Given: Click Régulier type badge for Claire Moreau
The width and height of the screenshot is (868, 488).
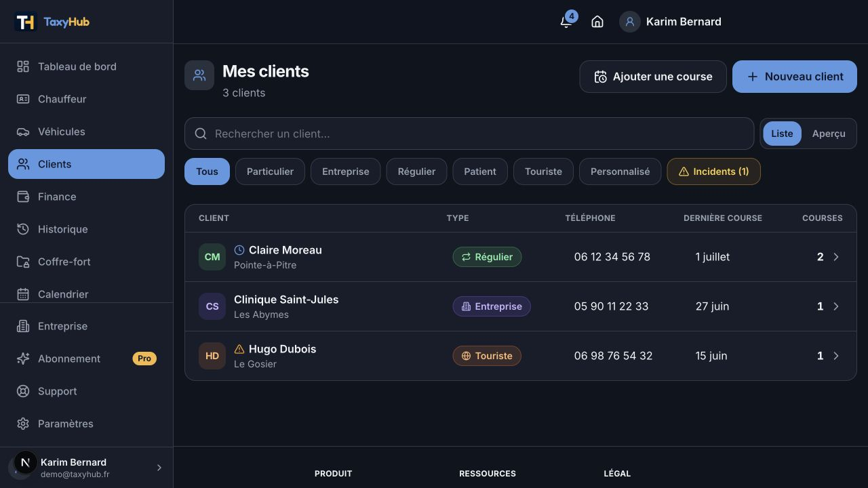Looking at the screenshot, I should coord(487,257).
